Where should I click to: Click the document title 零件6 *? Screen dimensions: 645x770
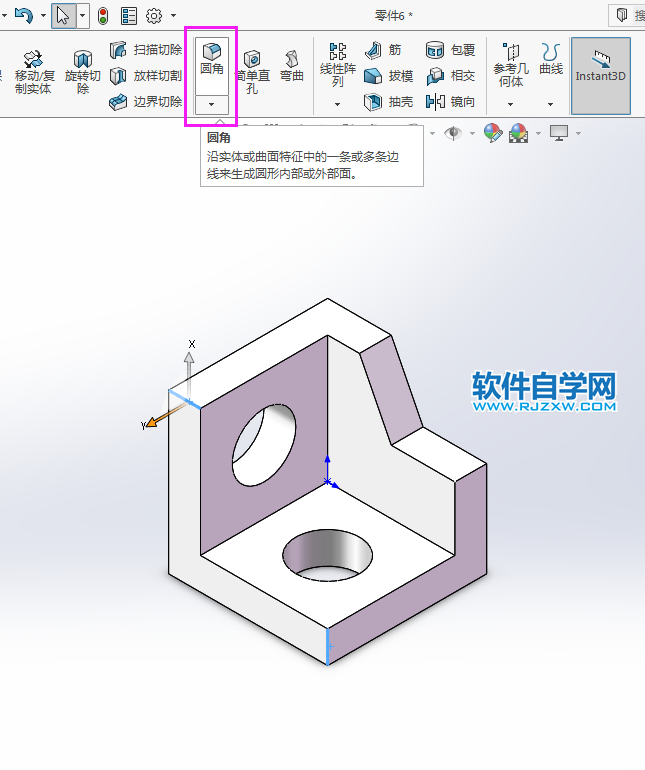point(393,16)
